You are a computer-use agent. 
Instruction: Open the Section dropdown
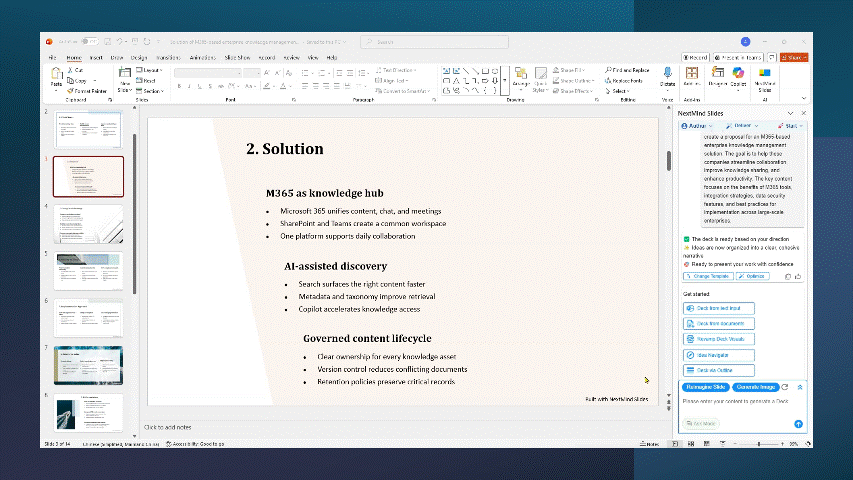point(150,91)
